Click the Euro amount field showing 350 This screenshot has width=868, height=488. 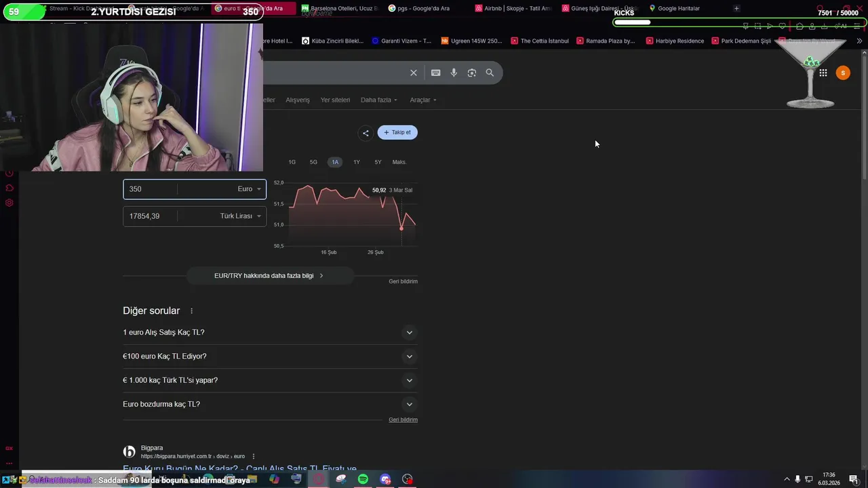(150, 189)
